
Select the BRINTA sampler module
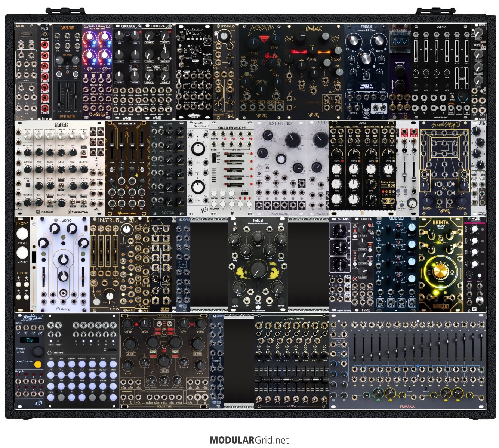(441, 264)
